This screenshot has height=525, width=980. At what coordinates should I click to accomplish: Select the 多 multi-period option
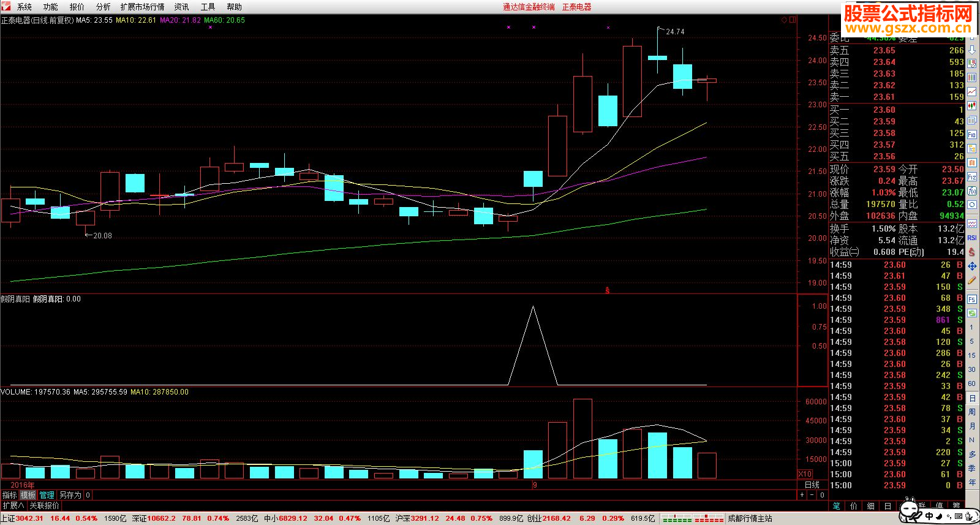pos(972,454)
